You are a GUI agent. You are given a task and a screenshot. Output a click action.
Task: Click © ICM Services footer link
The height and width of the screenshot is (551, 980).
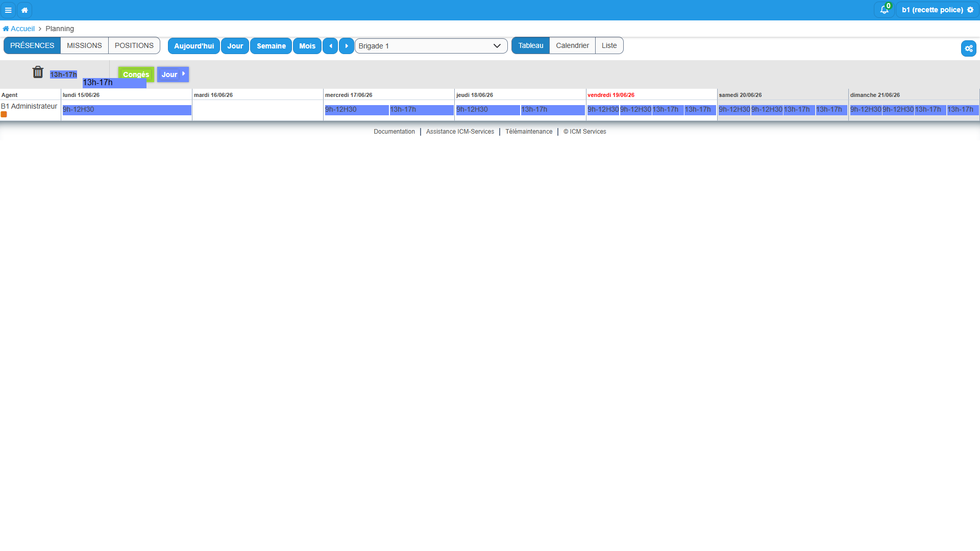click(584, 132)
